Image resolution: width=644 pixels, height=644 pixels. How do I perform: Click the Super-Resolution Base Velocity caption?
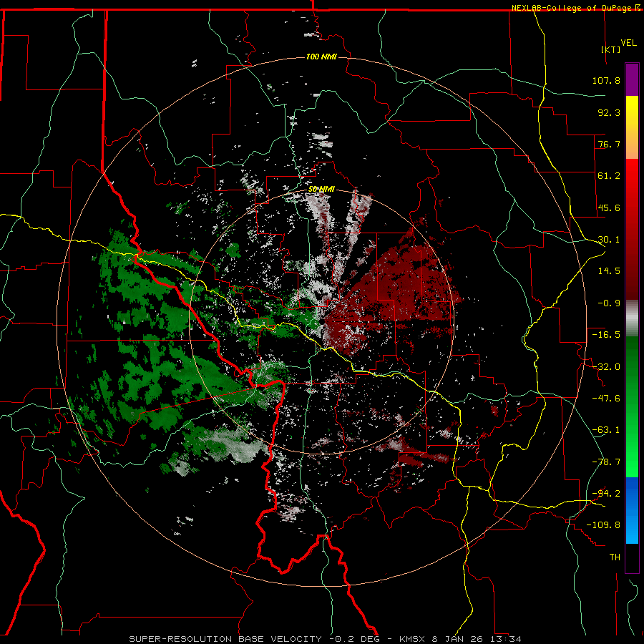325,639
